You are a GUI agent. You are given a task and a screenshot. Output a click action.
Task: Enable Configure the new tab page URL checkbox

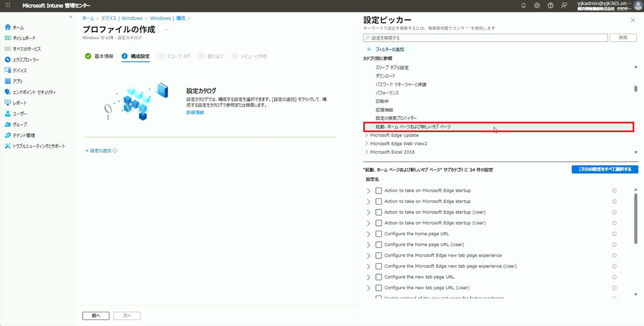(x=379, y=277)
